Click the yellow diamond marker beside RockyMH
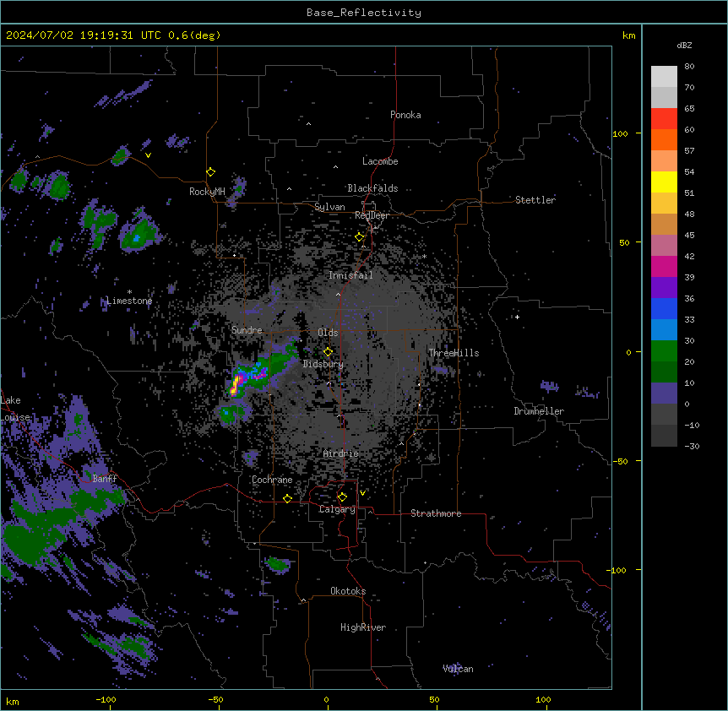 [x=210, y=172]
